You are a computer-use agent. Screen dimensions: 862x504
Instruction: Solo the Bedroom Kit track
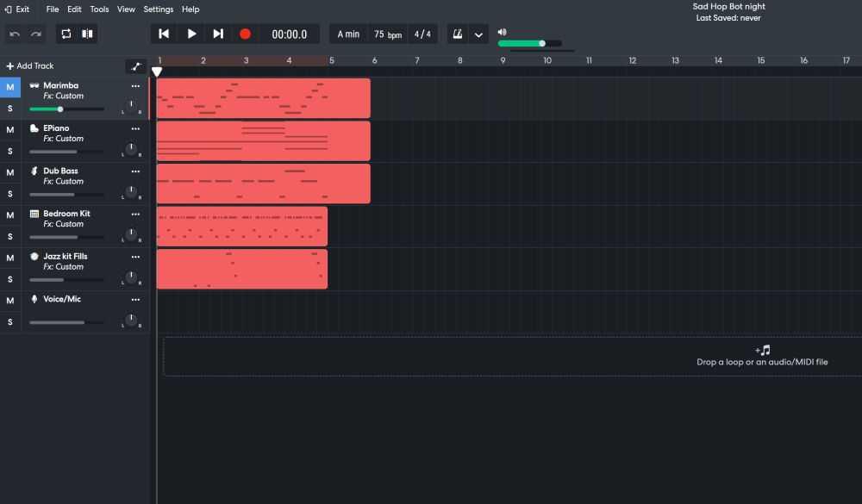9,237
